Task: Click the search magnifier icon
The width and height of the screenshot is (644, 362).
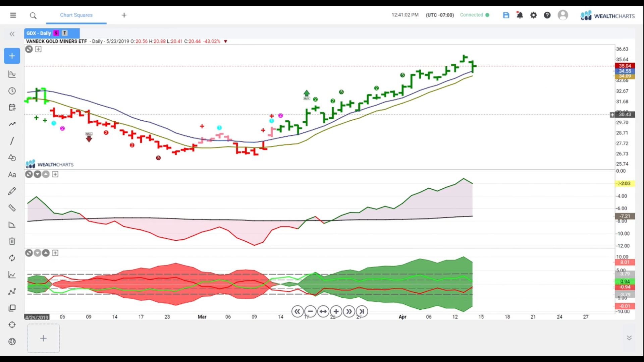Action: [x=33, y=15]
